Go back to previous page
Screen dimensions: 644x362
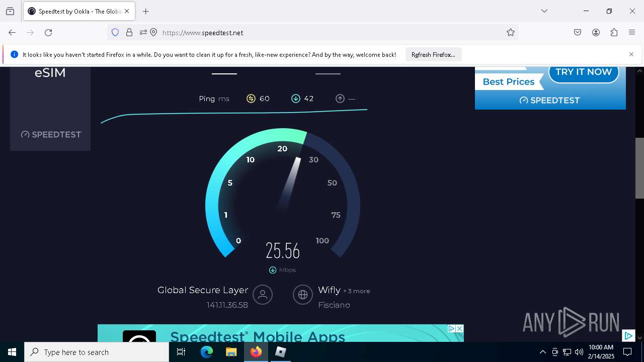[12, 33]
